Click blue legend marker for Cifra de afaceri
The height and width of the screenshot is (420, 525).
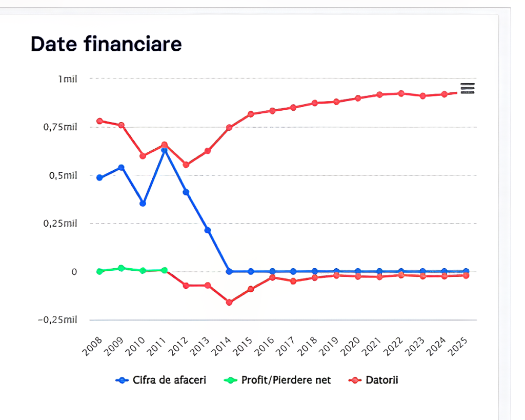tap(122, 381)
